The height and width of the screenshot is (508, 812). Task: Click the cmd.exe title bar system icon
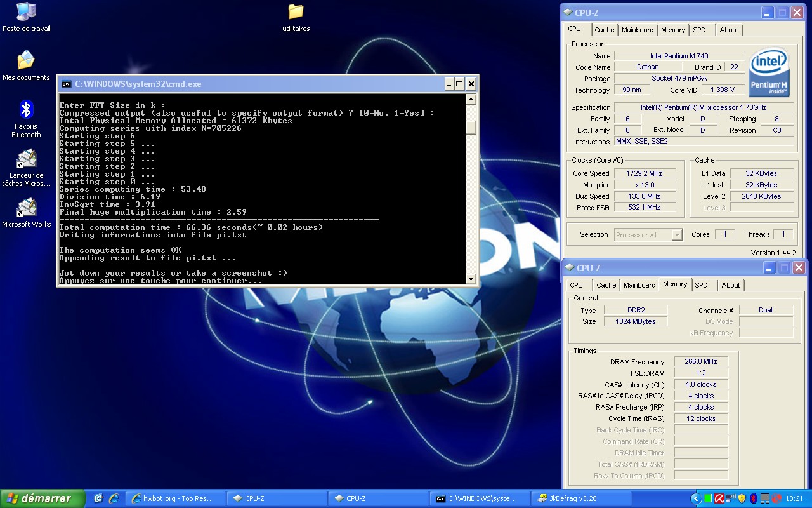pyautogui.click(x=65, y=84)
